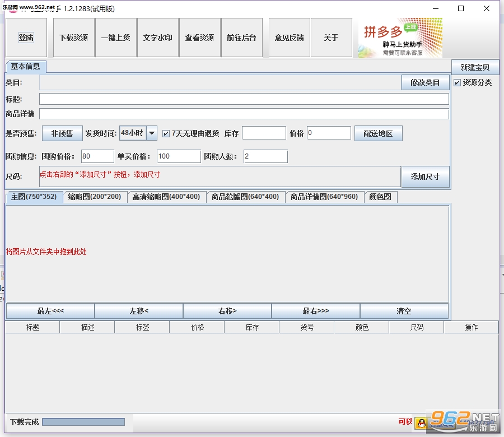The height and width of the screenshot is (437, 504).
Task: Switch to 高清缩略图(400*400) tab
Action: 166,197
